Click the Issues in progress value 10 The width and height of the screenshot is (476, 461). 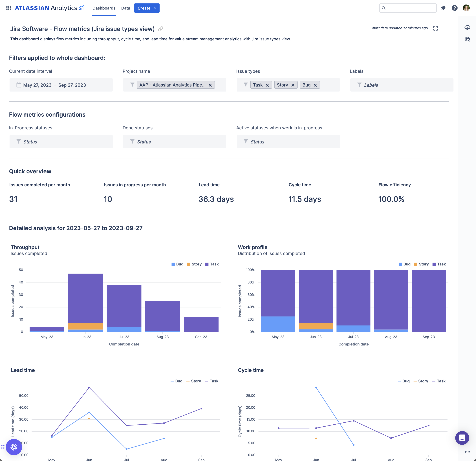[108, 199]
